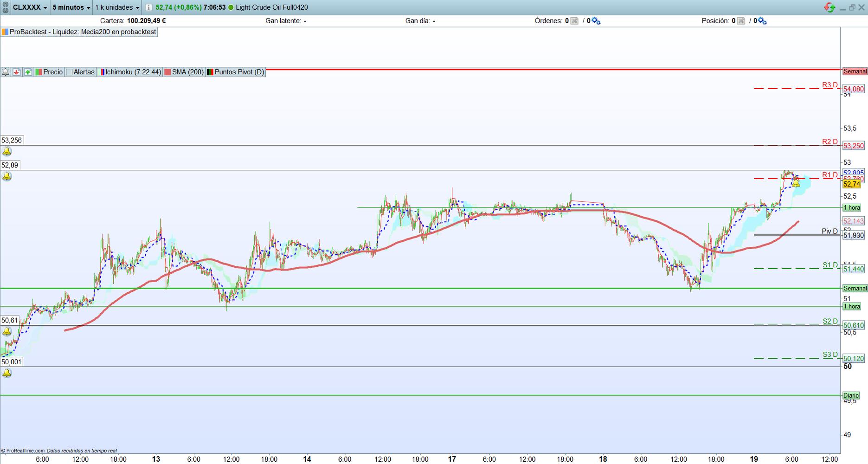Screen dimensions: 868x464
Task: Click the alert bell at level 53,256
Action: (x=7, y=152)
